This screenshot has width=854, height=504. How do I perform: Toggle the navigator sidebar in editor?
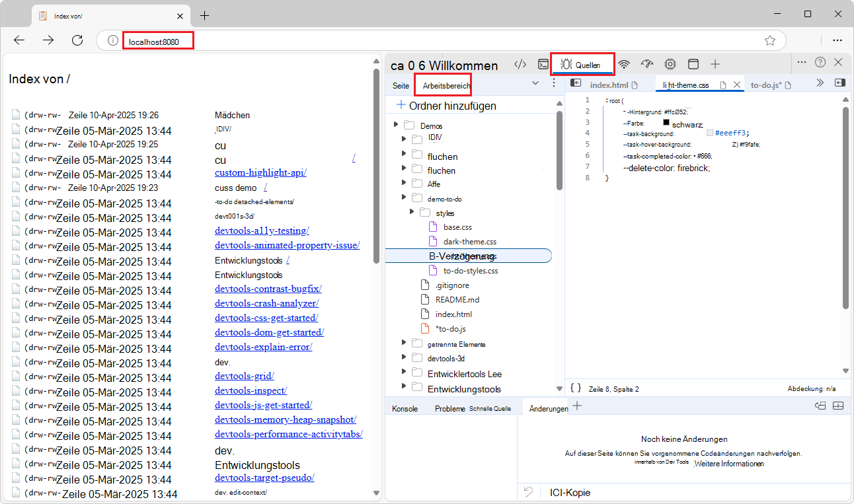point(576,83)
